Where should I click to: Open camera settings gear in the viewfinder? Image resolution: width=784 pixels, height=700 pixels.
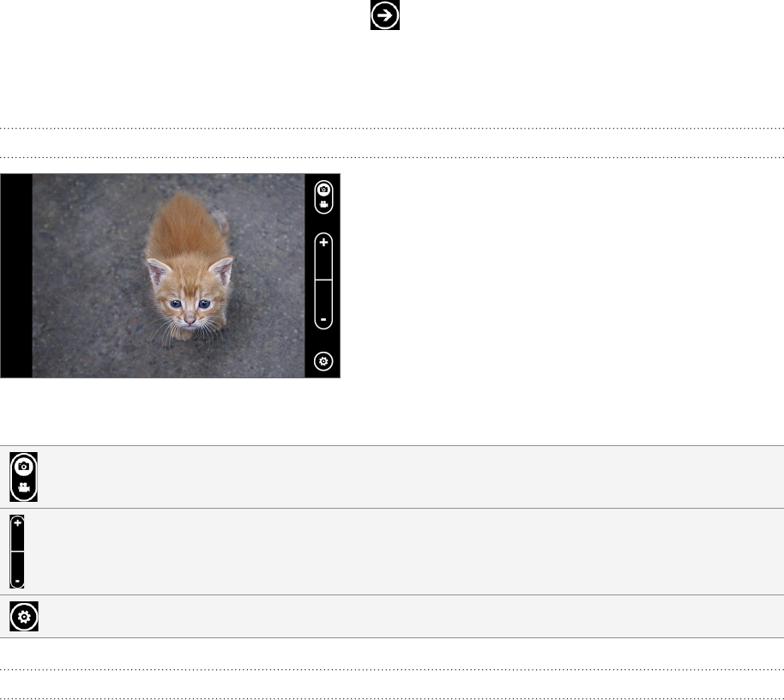point(323,361)
